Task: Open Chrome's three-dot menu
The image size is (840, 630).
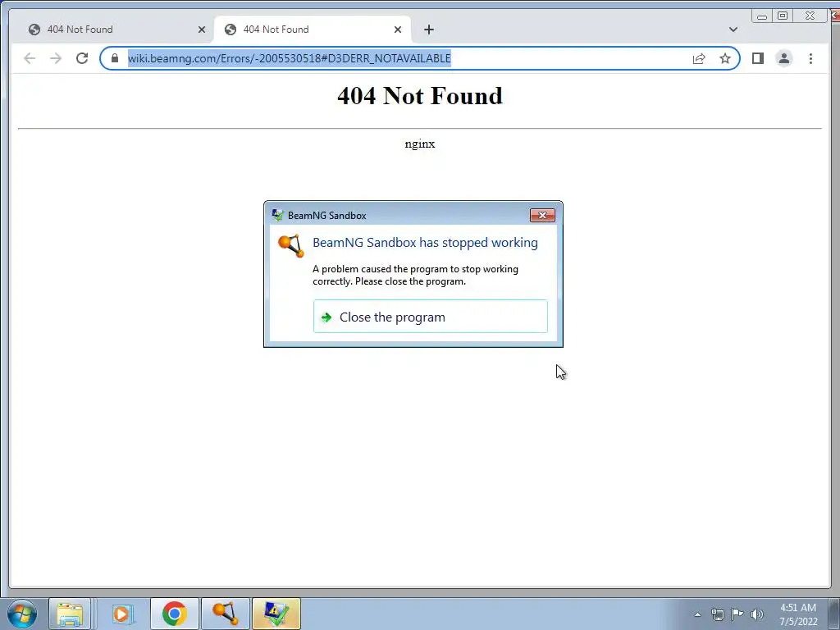Action: 810,58
